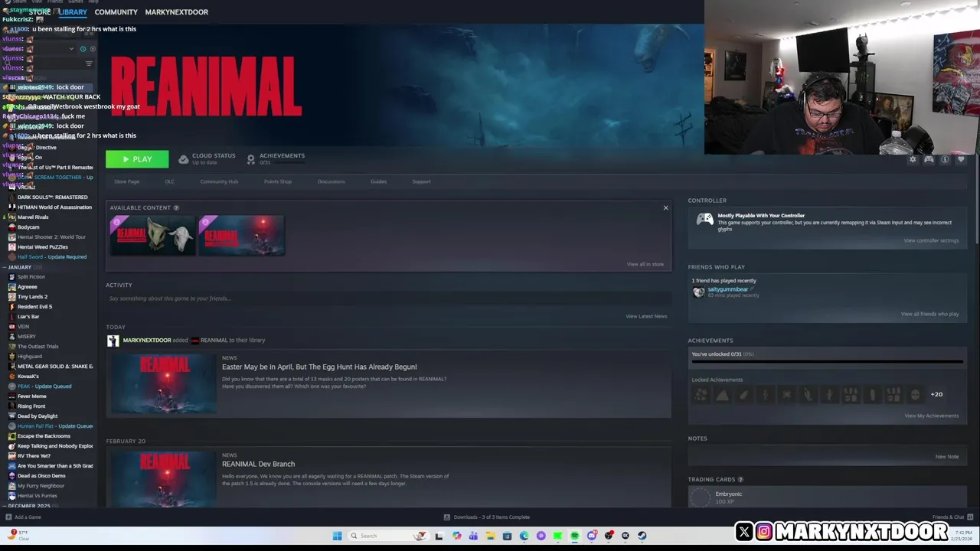Viewport: 980px width, 551px height.
Task: Open Steam icon in the taskbar
Action: pos(642,536)
